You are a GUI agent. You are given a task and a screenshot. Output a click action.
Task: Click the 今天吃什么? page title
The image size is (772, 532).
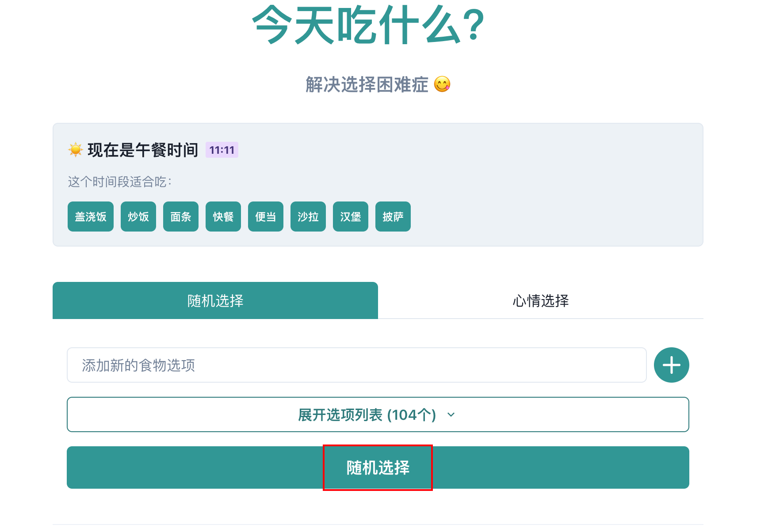[x=368, y=25]
